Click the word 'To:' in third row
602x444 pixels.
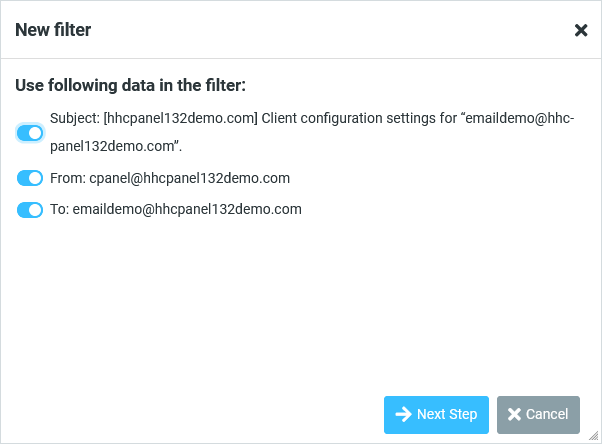point(57,210)
